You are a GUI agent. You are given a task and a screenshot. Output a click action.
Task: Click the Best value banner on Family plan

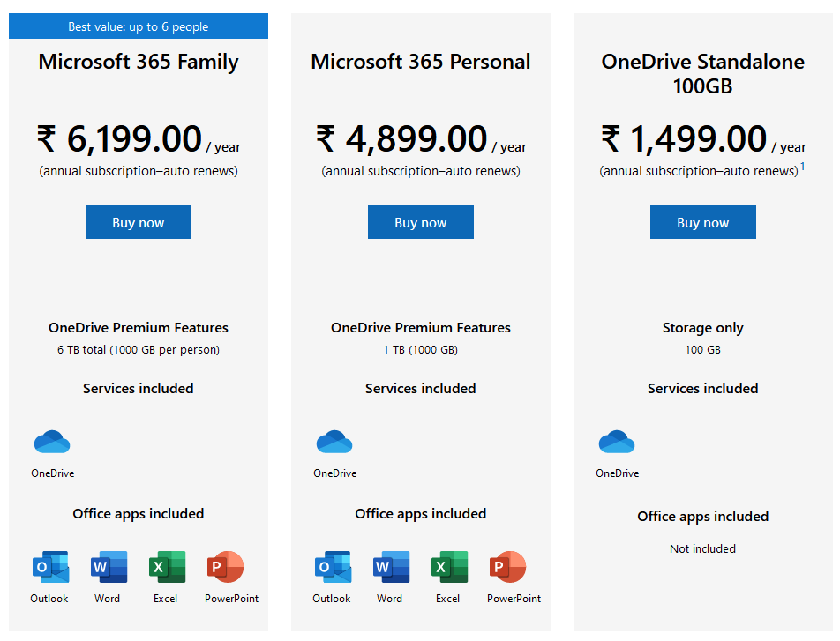coord(139,26)
